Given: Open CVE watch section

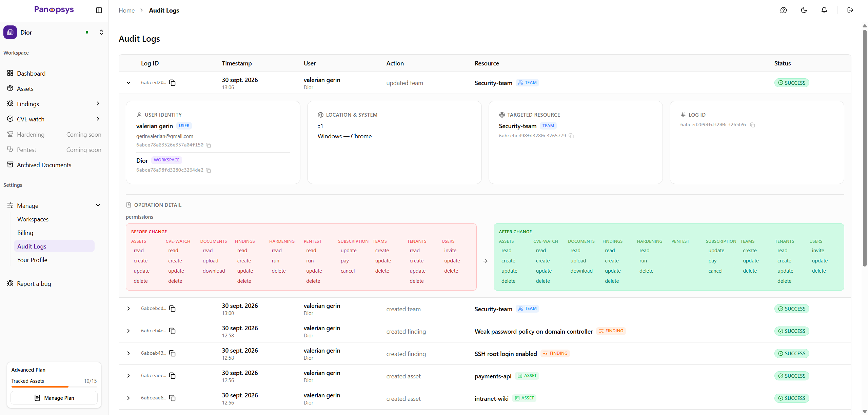Looking at the screenshot, I should pyautogui.click(x=31, y=119).
